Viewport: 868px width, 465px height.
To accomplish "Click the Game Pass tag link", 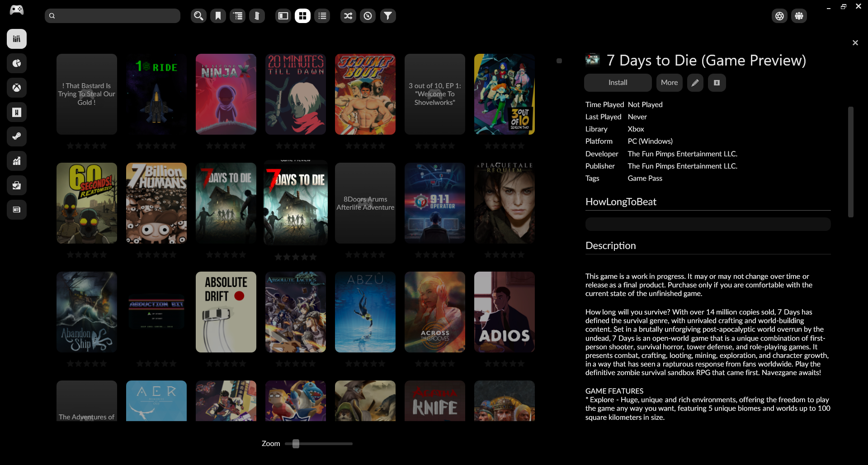I will tap(645, 178).
